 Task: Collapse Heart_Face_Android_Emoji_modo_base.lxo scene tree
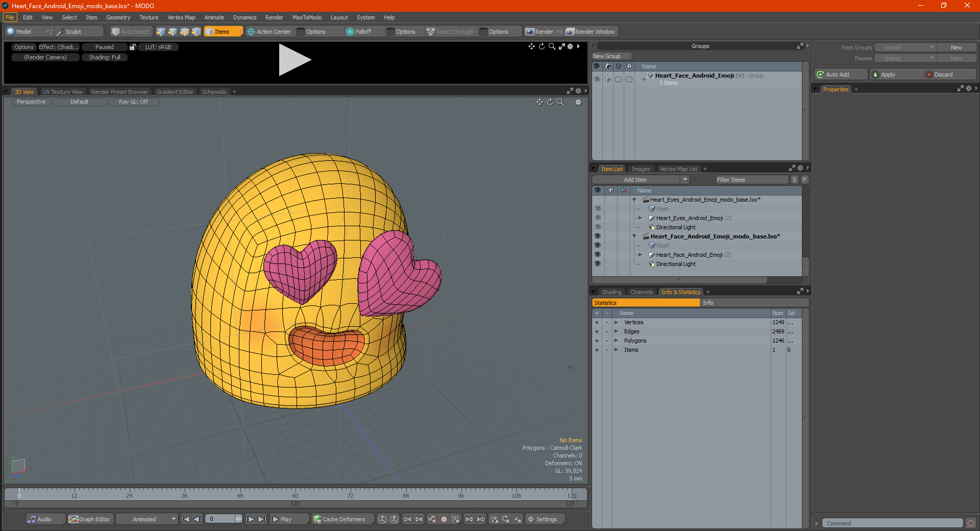click(634, 236)
